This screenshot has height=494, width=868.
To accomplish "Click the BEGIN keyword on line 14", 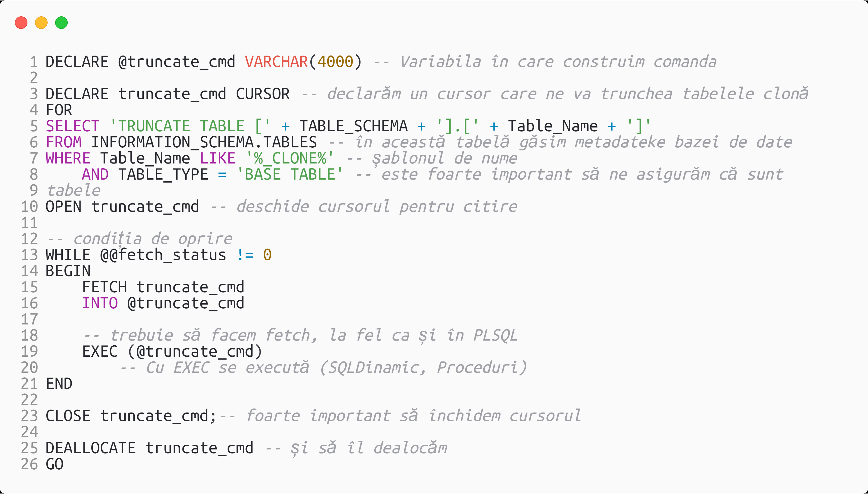I will pyautogui.click(x=68, y=271).
